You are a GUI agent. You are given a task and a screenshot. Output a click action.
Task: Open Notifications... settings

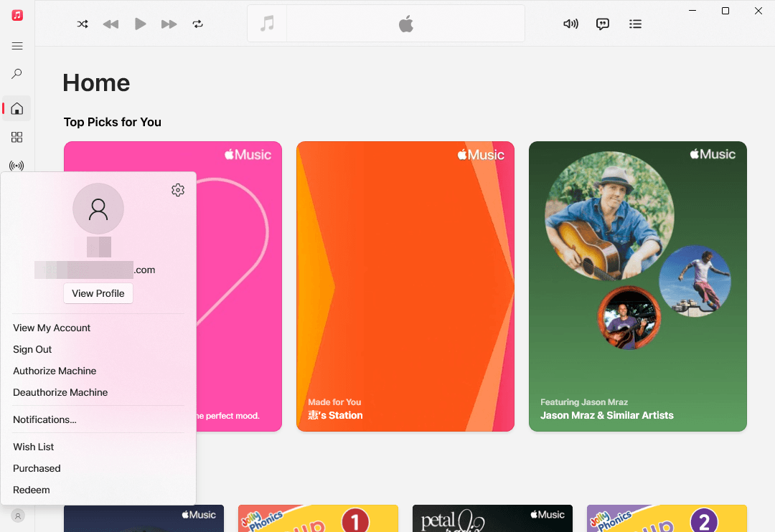click(45, 419)
